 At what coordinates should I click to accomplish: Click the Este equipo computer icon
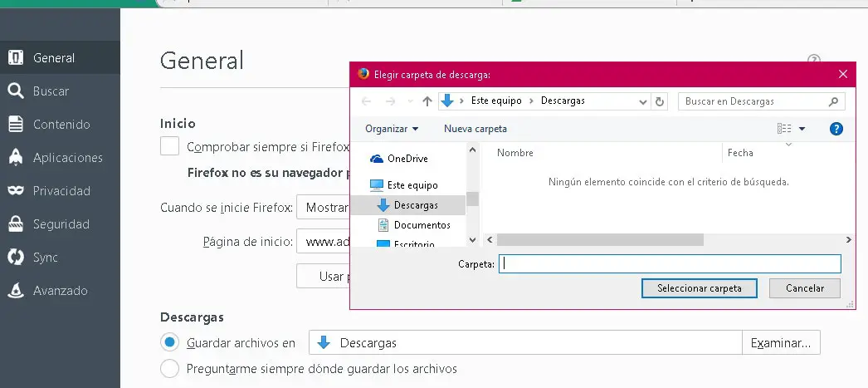(x=377, y=185)
